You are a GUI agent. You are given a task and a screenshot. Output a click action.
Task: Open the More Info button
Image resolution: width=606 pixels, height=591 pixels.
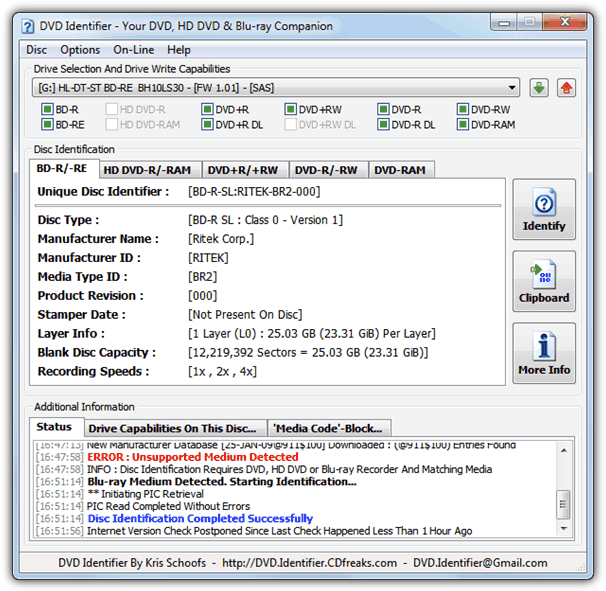[x=544, y=353]
